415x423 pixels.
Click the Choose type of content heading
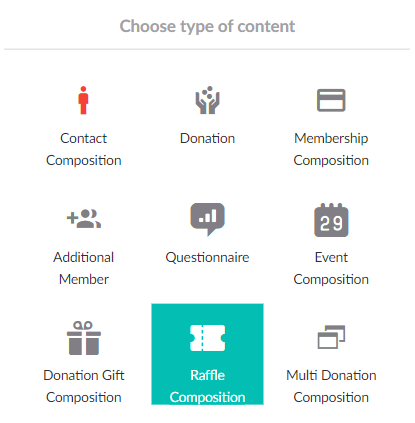(x=207, y=26)
